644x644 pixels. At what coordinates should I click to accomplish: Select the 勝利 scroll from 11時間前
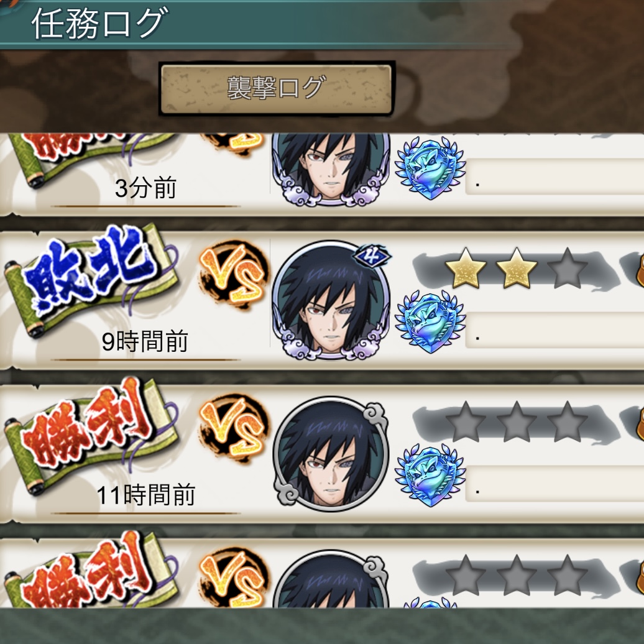tap(91, 435)
